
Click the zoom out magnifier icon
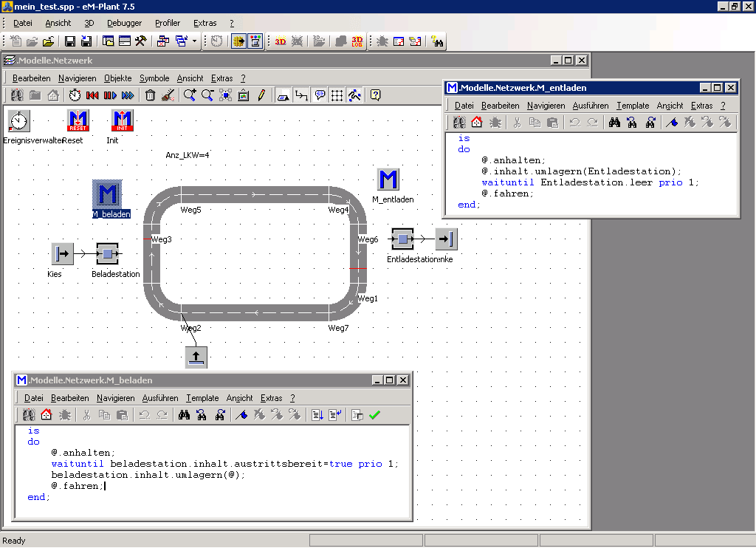(207, 95)
